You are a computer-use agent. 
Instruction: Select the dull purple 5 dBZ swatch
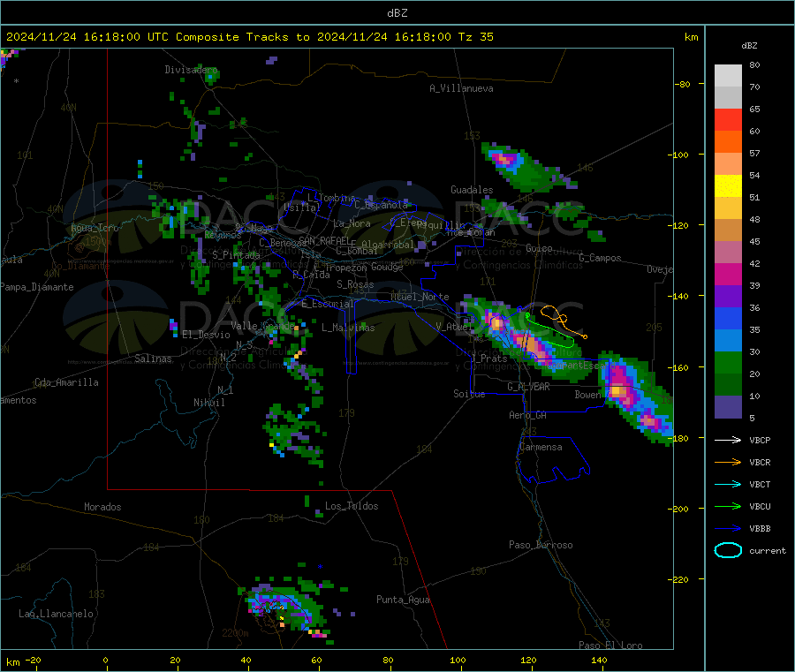coord(728,407)
